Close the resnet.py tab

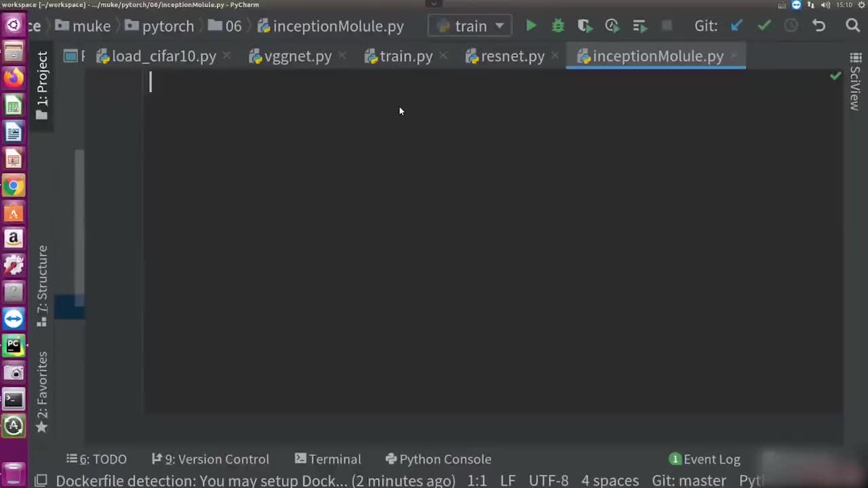click(x=555, y=56)
